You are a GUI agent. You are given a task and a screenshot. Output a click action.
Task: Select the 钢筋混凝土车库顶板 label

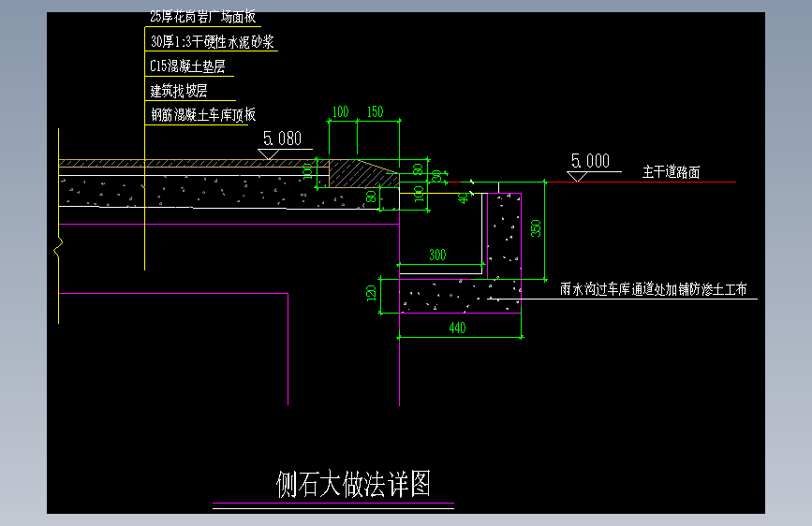(203, 114)
